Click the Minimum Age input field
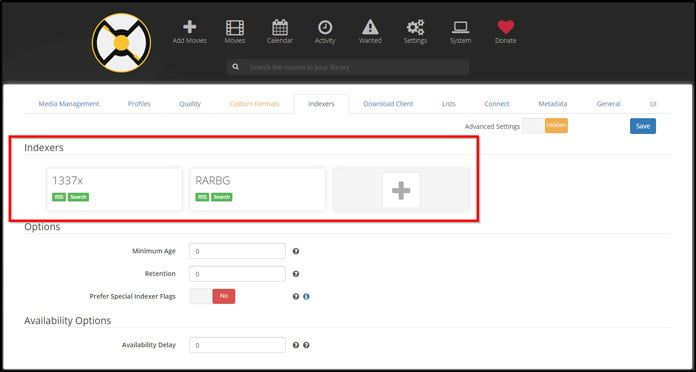The height and width of the screenshot is (372, 696). coord(237,251)
